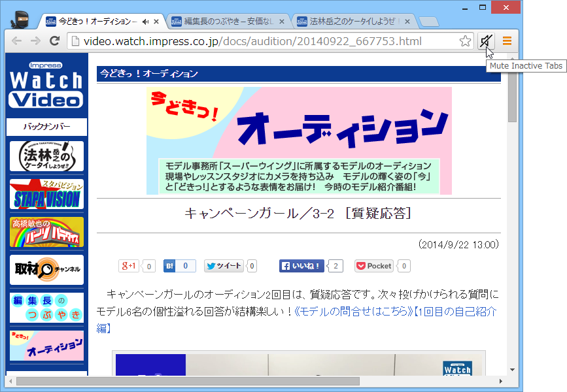This screenshot has height=392, width=567.
Task: Open the Chrome settings menu
Action: click(507, 41)
